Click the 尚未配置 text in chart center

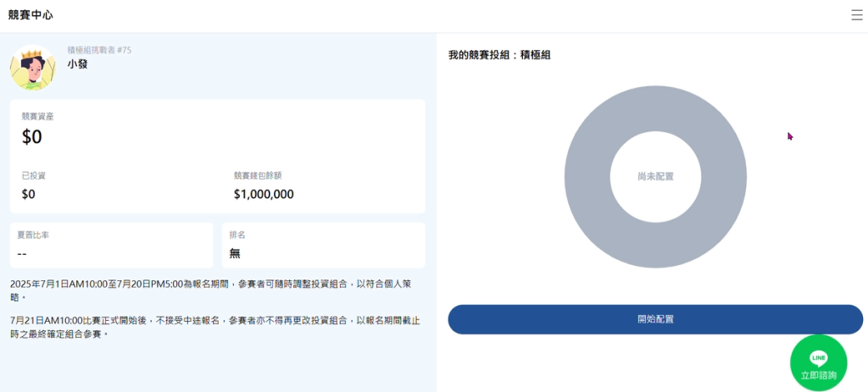pyautogui.click(x=655, y=177)
